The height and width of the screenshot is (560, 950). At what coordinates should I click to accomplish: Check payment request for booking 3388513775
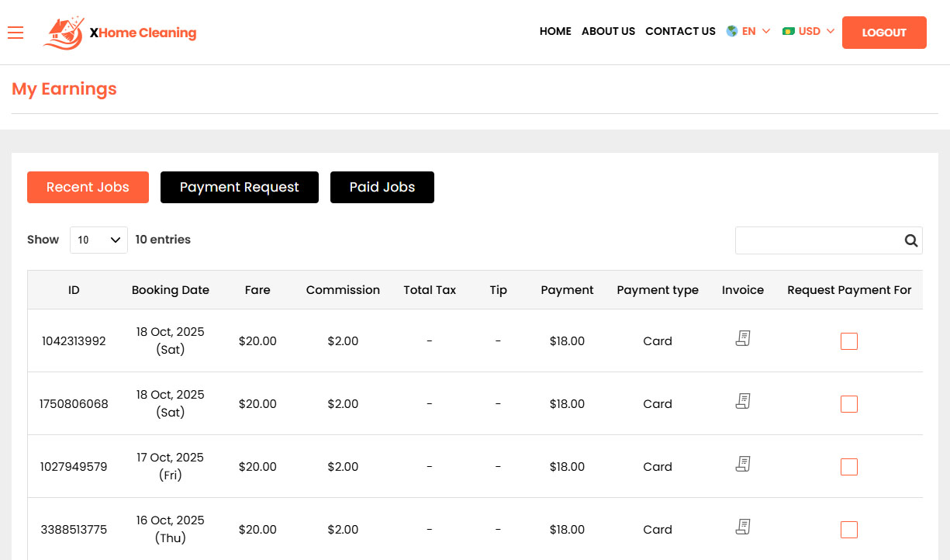pyautogui.click(x=848, y=530)
